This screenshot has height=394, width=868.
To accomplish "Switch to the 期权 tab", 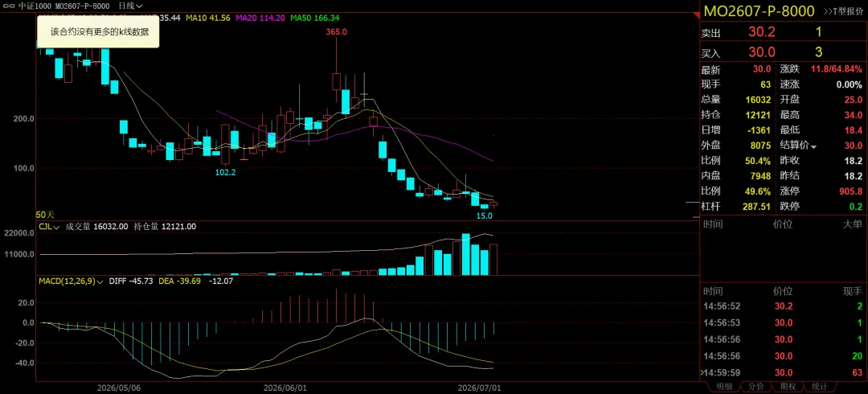I will point(788,386).
